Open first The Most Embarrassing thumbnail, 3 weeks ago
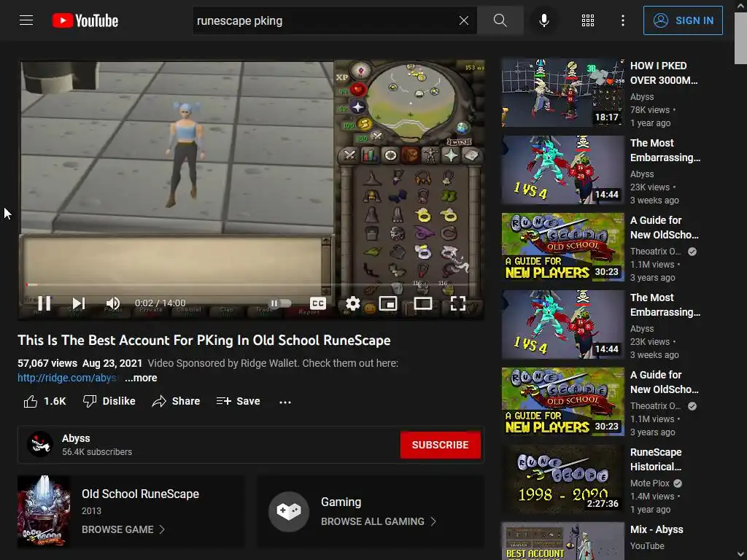Screen dimensions: 747x560 [x=562, y=170]
